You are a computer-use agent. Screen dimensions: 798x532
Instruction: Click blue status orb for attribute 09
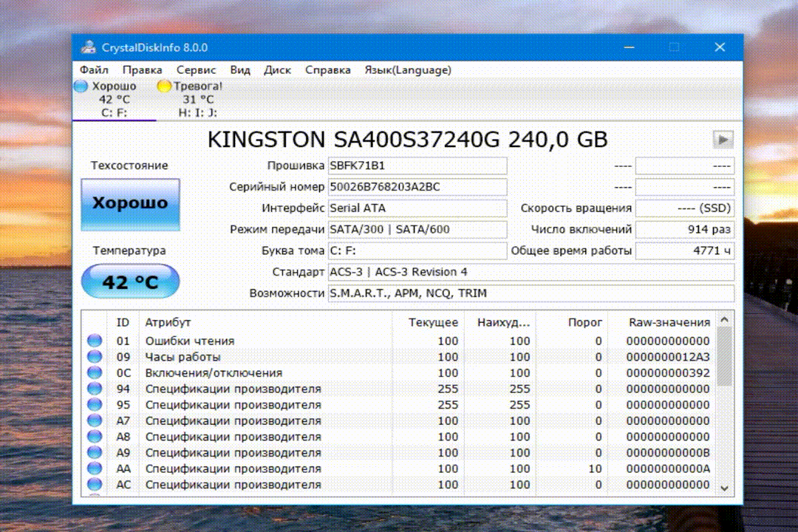(94, 356)
